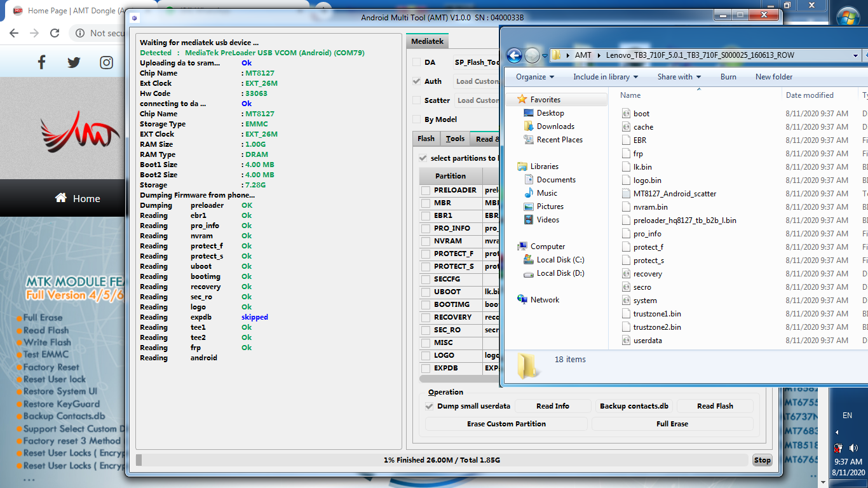Click the Instagram icon on the webpage
This screenshot has height=488, width=868.
click(107, 62)
